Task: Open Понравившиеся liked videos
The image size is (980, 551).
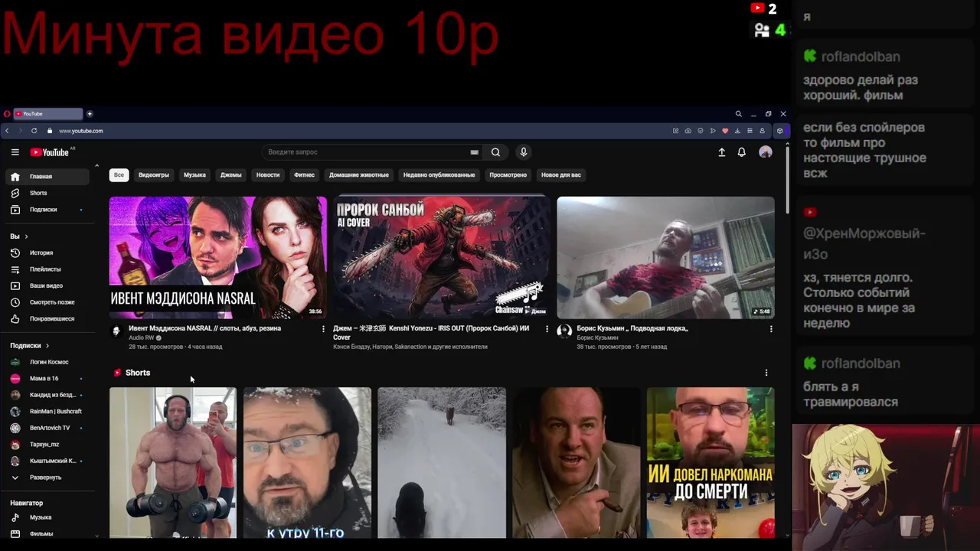Action: coord(47,318)
